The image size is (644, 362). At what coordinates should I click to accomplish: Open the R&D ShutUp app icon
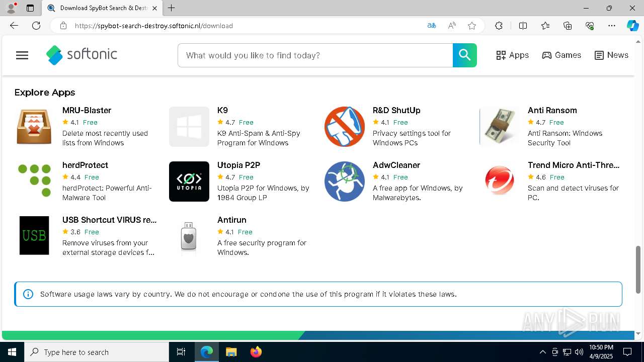345,127
